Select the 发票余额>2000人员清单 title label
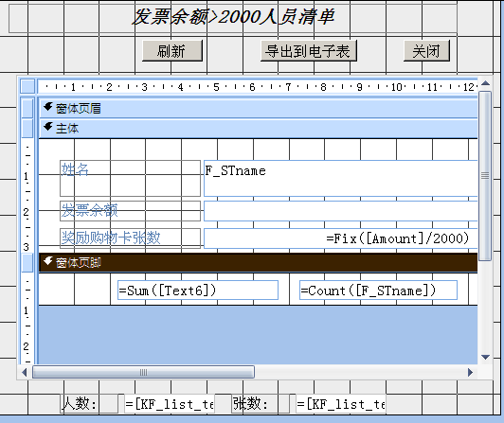504x423 pixels. (233, 17)
